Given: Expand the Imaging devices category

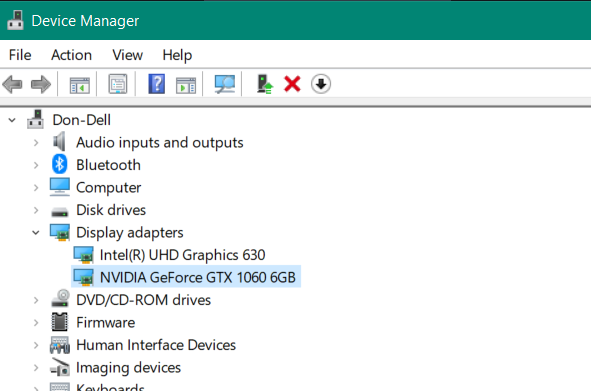Looking at the screenshot, I should 36,368.
